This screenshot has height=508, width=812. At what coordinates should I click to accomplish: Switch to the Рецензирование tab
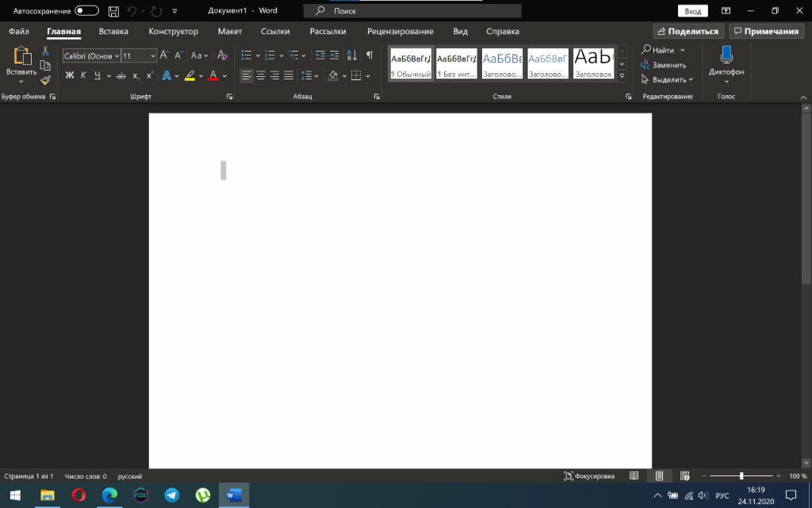coord(400,31)
